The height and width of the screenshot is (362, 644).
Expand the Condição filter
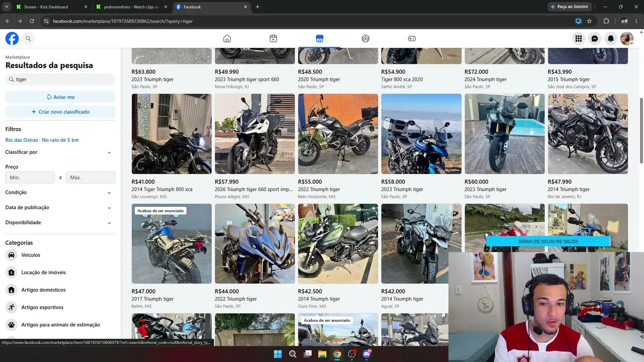tap(60, 193)
